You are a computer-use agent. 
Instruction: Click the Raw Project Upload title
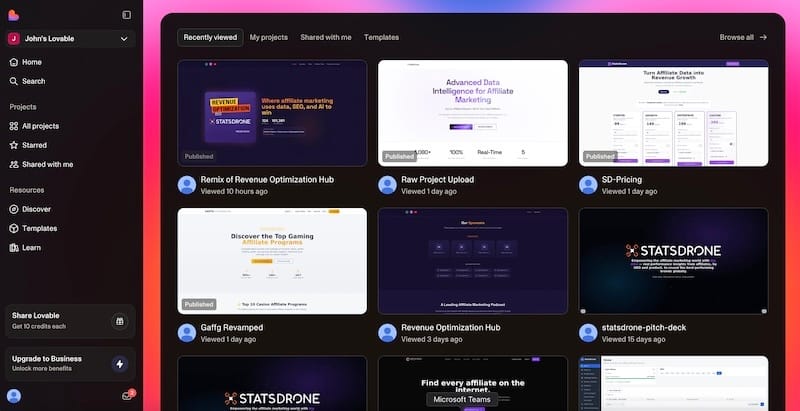coord(438,179)
